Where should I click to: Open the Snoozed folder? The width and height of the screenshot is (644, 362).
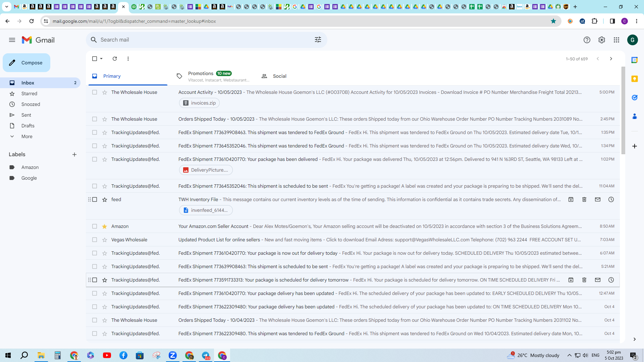[x=40, y=104]
